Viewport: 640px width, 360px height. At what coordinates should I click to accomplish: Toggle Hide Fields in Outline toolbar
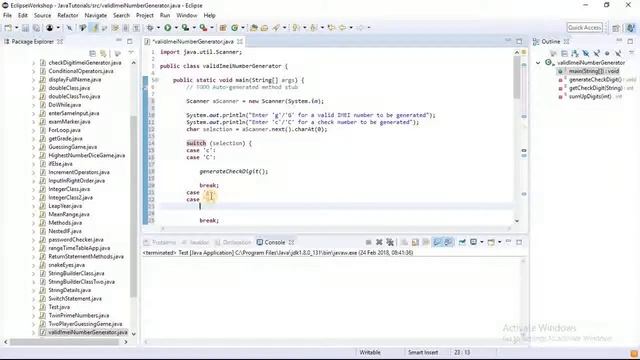586,53
